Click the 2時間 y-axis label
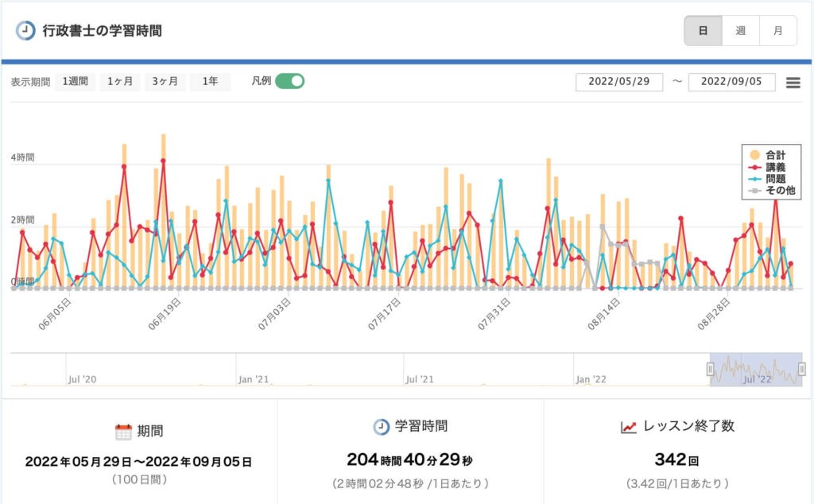Screen dimensions: 814x504 [22, 219]
